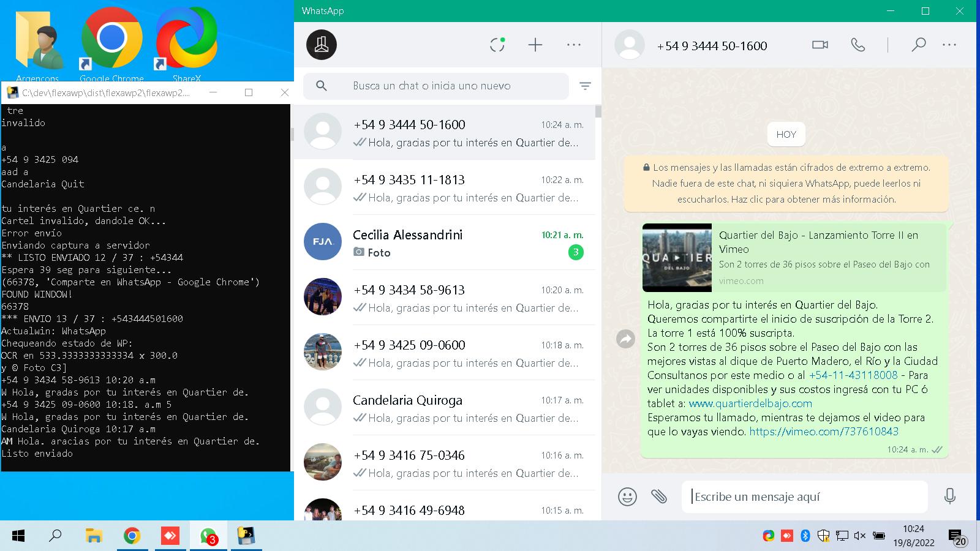Forward the Quartier message with arrow
This screenshot has height=551, width=980.
pos(625,339)
